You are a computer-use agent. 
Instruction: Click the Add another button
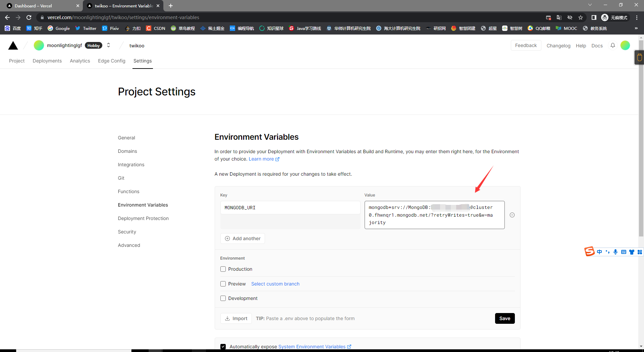click(243, 238)
